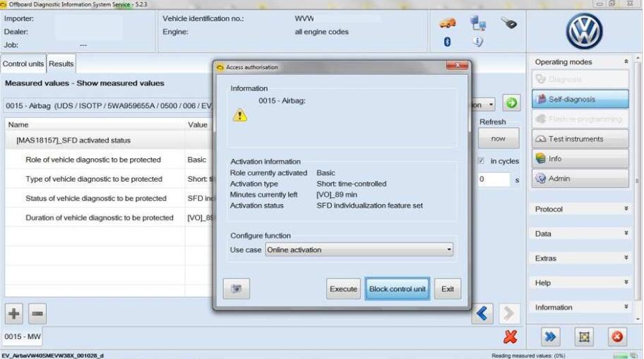Click the vehicle status car icon
Image resolution: width=644 pixels, height=359 pixels.
448,24
